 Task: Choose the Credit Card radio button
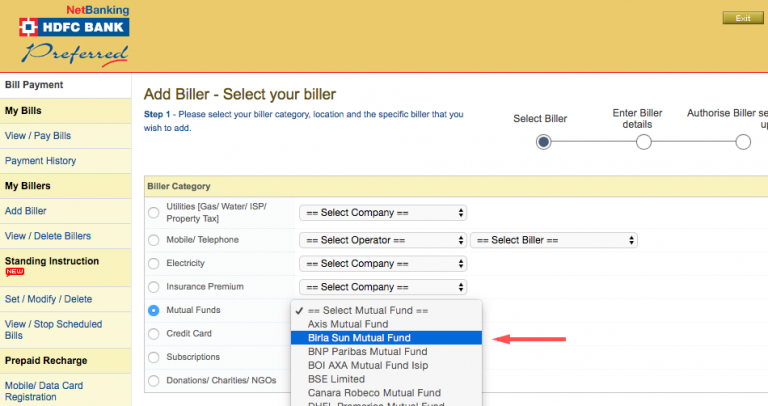pyautogui.click(x=154, y=334)
